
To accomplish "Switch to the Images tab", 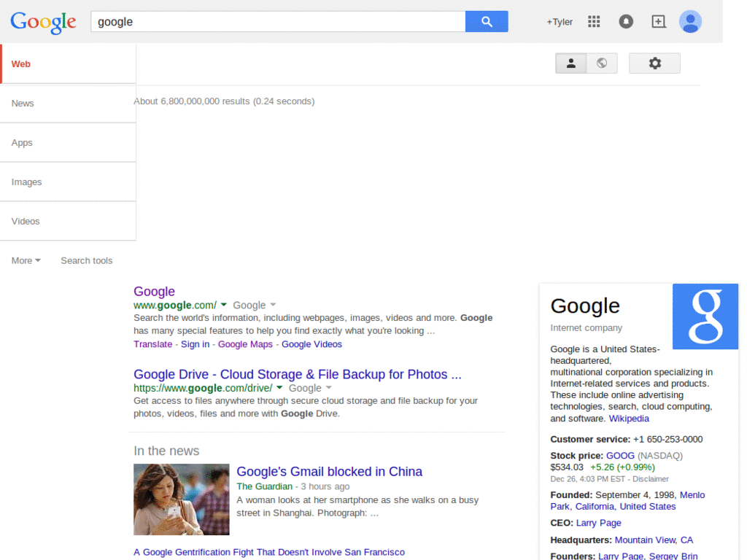I will (x=68, y=182).
